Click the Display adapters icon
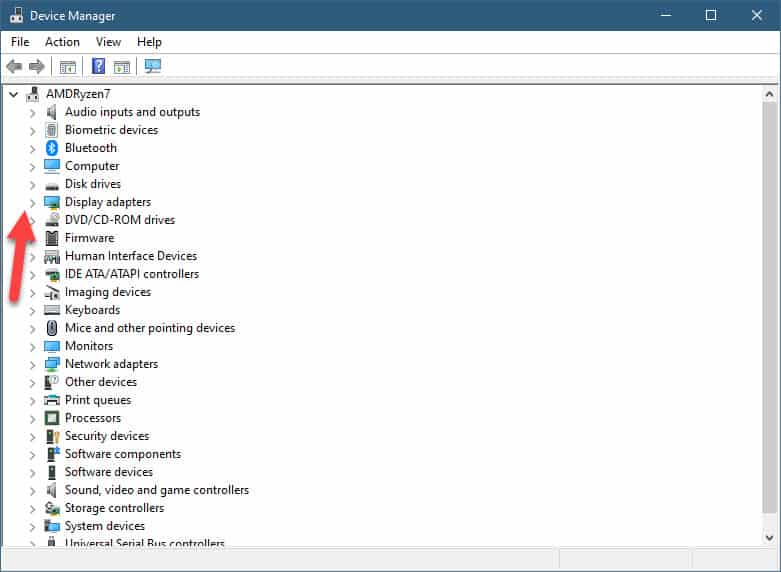Image resolution: width=781 pixels, height=572 pixels. click(x=52, y=202)
